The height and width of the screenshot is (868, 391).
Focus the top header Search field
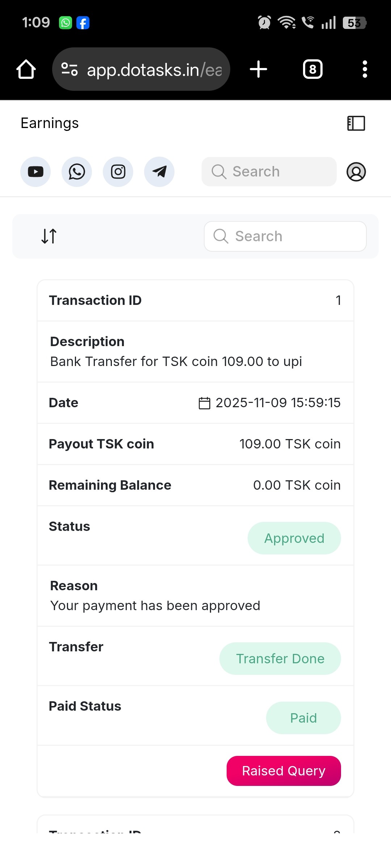tap(269, 172)
